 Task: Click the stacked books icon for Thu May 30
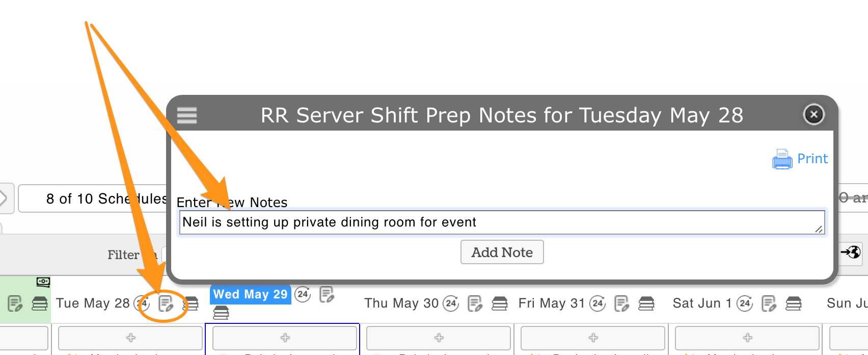[x=499, y=303]
